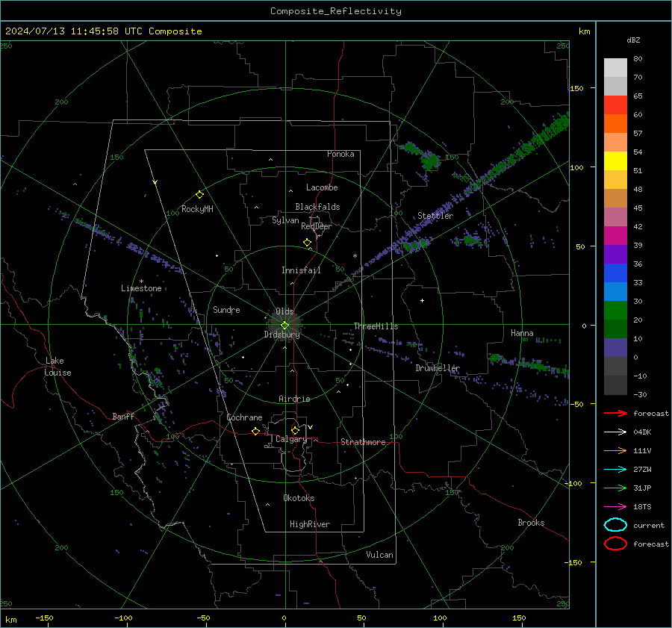This screenshot has width=672, height=628.
Task: Click the asterisk marker above Limestone
Action: click(141, 282)
